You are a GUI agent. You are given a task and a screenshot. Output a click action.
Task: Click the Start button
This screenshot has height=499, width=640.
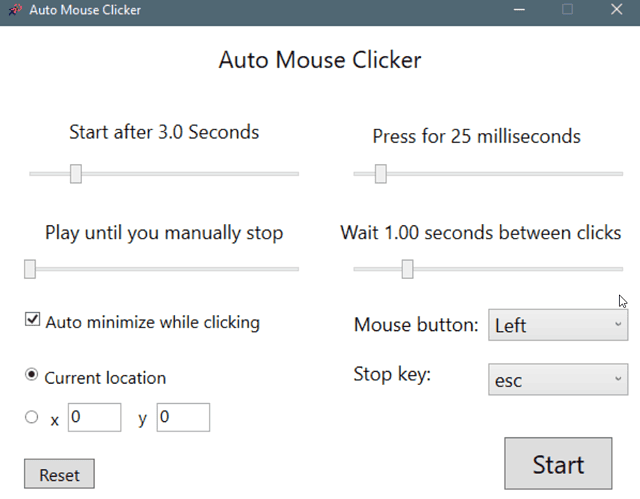[558, 464]
